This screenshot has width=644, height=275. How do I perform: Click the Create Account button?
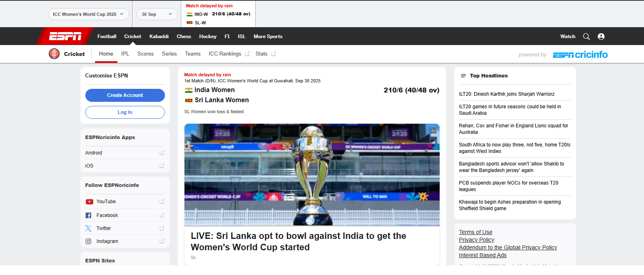(125, 95)
